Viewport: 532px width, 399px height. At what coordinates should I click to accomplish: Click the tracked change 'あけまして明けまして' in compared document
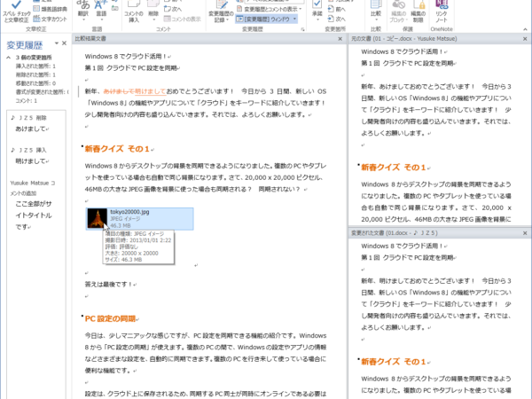pyautogui.click(x=135, y=91)
